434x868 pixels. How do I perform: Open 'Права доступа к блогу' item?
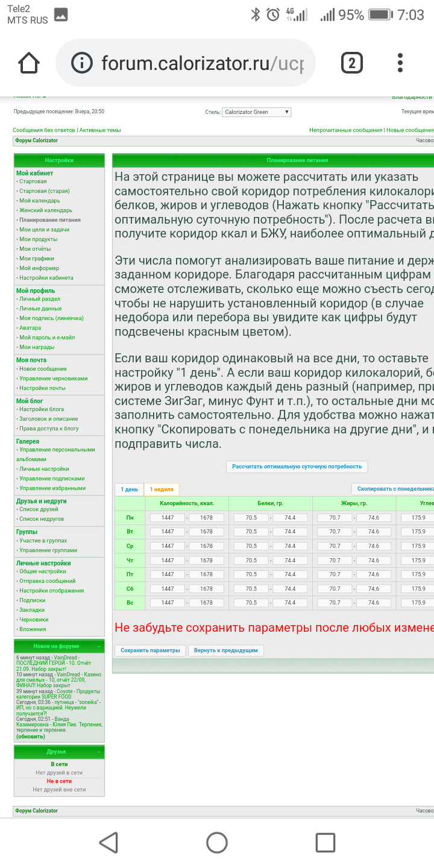point(49,429)
